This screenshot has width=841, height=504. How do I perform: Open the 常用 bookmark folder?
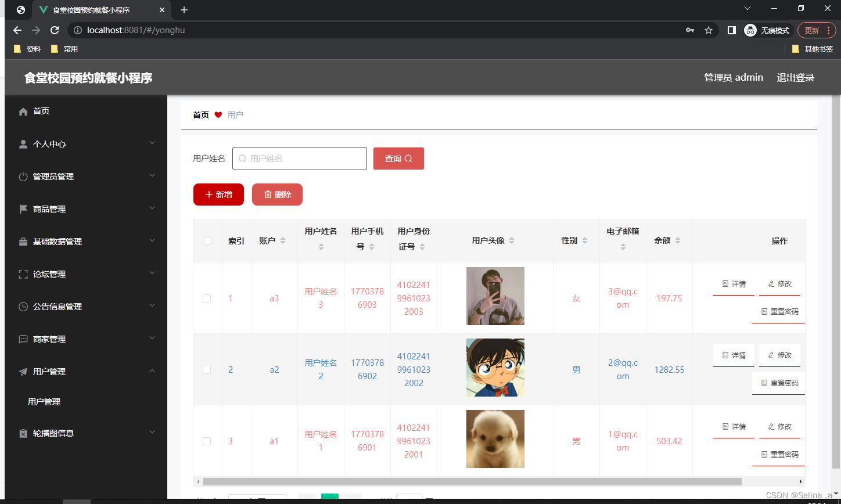[x=64, y=49]
